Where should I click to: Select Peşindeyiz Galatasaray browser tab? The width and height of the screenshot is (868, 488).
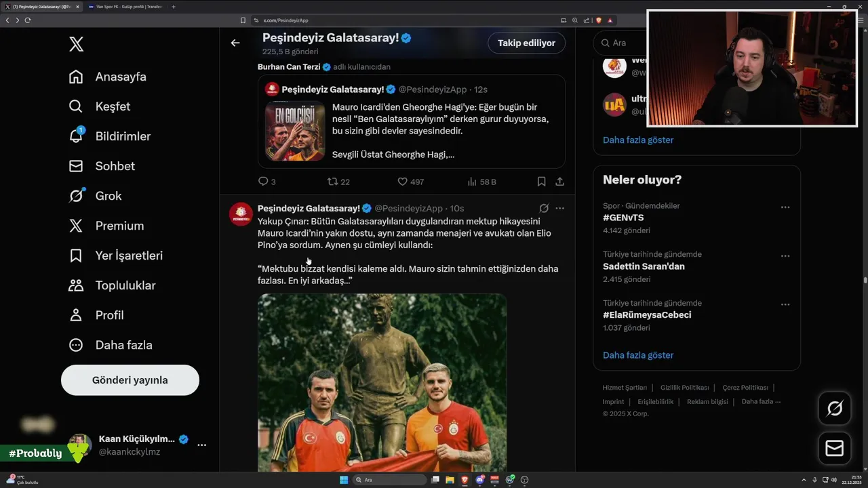[x=42, y=7]
